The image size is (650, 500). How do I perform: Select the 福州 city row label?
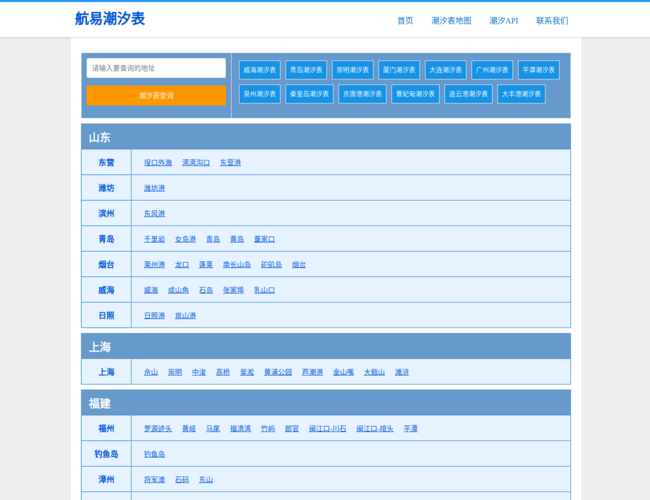pos(106,429)
